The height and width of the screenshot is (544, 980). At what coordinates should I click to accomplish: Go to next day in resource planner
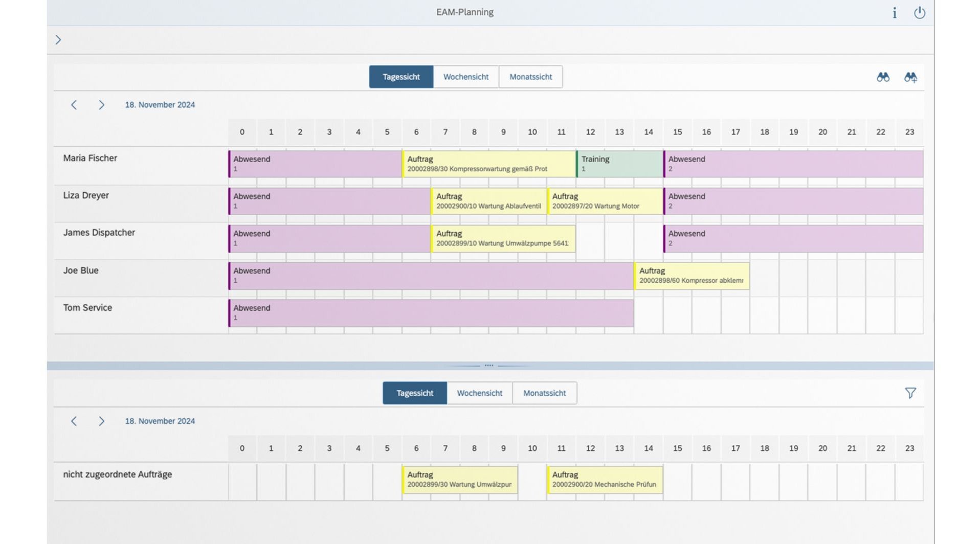click(x=101, y=105)
